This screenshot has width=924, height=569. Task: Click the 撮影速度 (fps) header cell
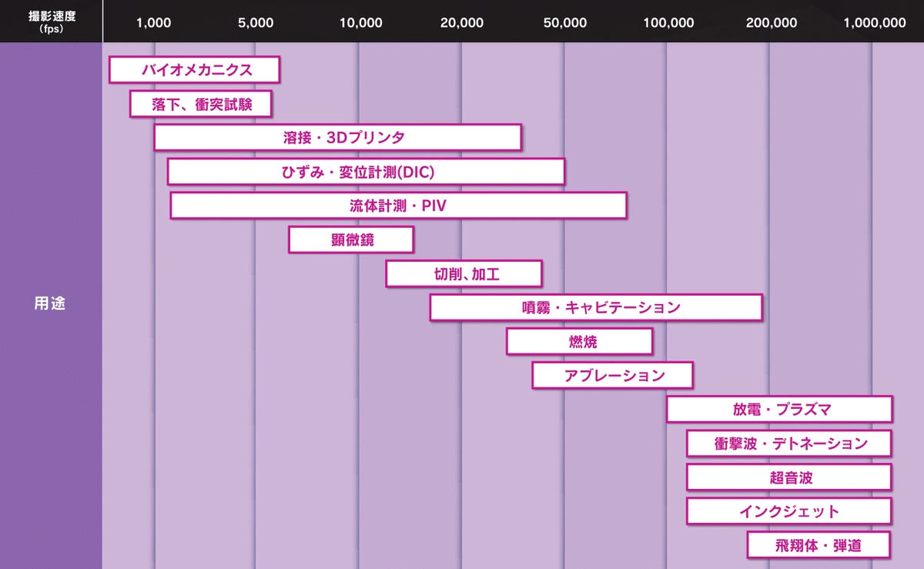point(52,21)
